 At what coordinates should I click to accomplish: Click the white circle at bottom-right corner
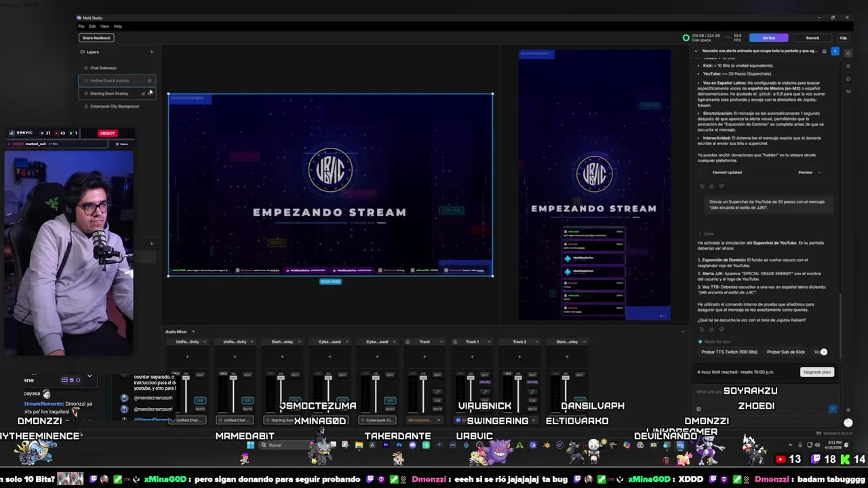pyautogui.click(x=848, y=422)
